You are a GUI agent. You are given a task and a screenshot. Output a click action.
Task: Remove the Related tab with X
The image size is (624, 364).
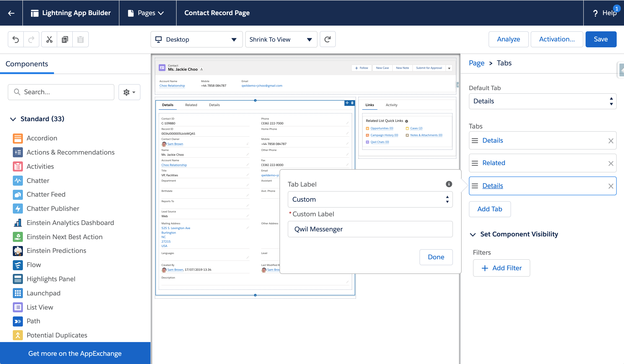click(611, 163)
